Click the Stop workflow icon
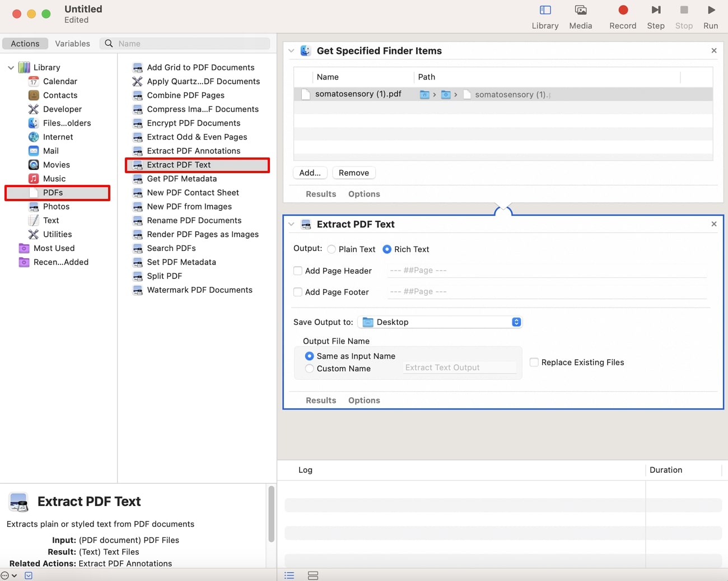 pos(684,10)
